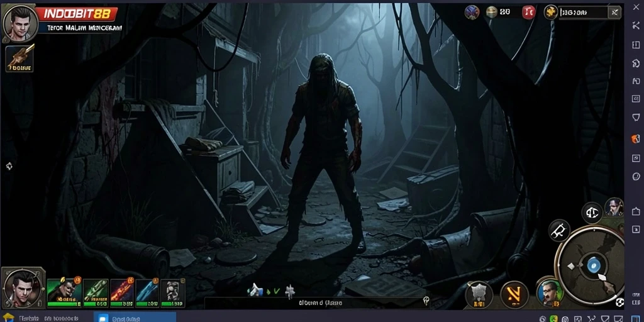Click the grey cross-shaped icon at bottom center
644x322 pixels.
[x=290, y=291]
